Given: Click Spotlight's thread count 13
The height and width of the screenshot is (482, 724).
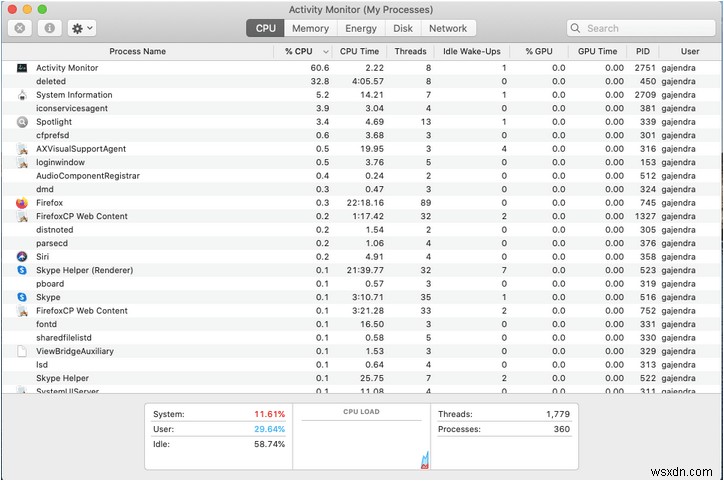Looking at the screenshot, I should tap(426, 122).
